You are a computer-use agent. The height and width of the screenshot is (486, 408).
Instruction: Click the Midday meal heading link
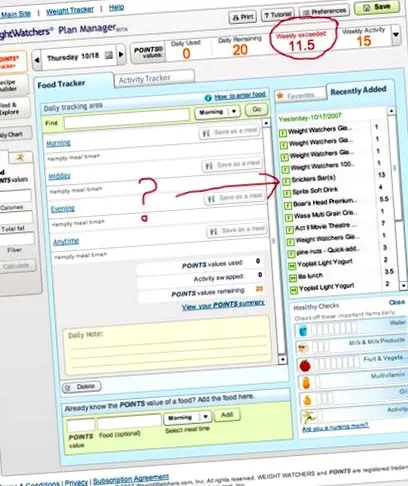pos(60,176)
